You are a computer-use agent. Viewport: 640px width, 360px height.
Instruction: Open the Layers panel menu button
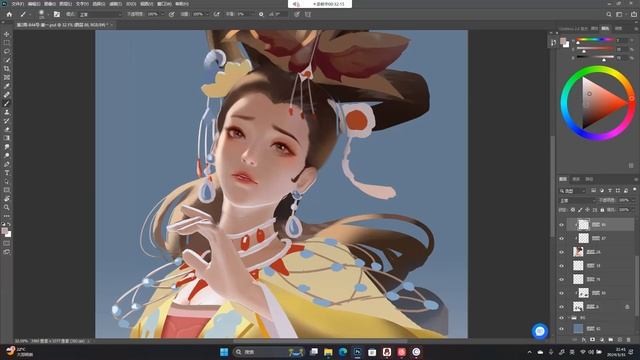(x=635, y=180)
